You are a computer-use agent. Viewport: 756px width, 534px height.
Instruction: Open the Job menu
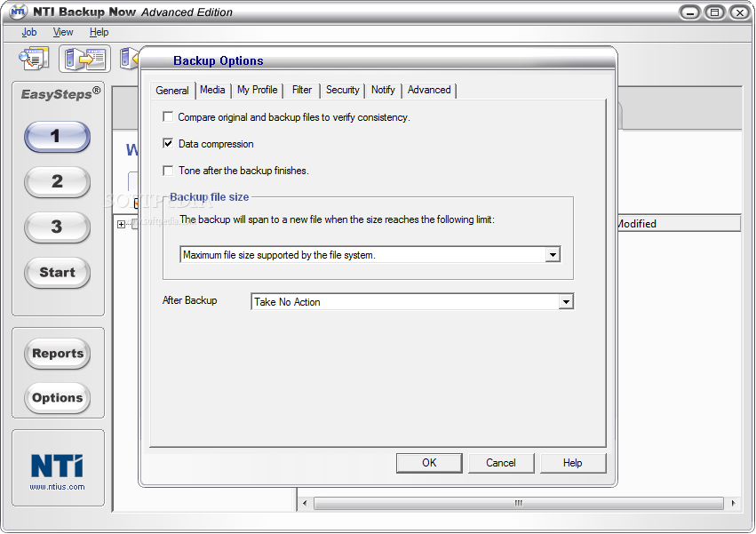[x=29, y=32]
